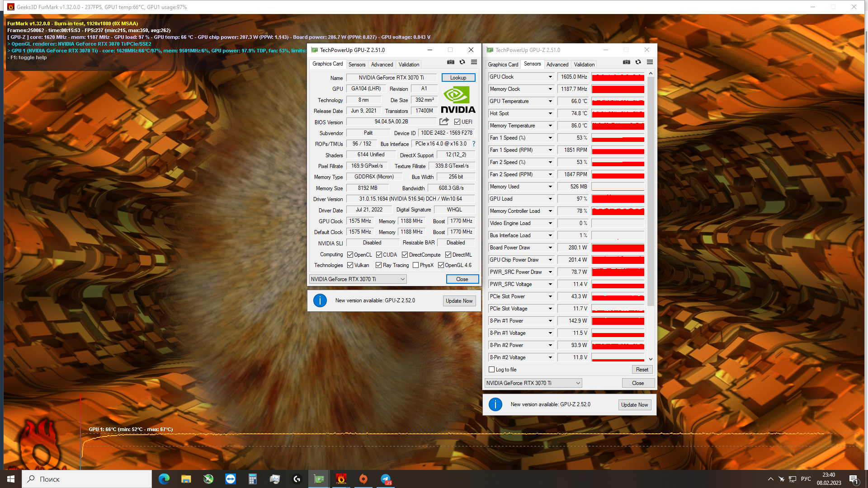Open hamburger menu in GPU-Z Graphics Card window
868x488 pixels.
click(x=474, y=62)
